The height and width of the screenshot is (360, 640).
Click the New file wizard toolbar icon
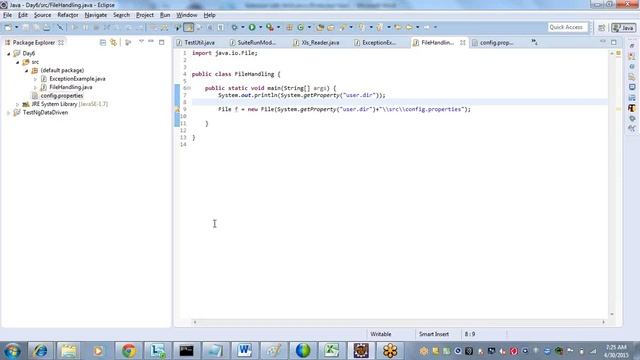tap(8, 27)
